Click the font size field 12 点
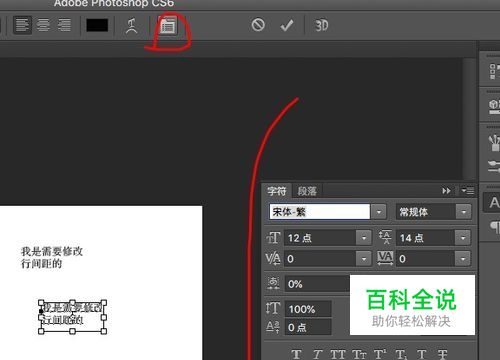This screenshot has width=500, height=360. click(320, 238)
